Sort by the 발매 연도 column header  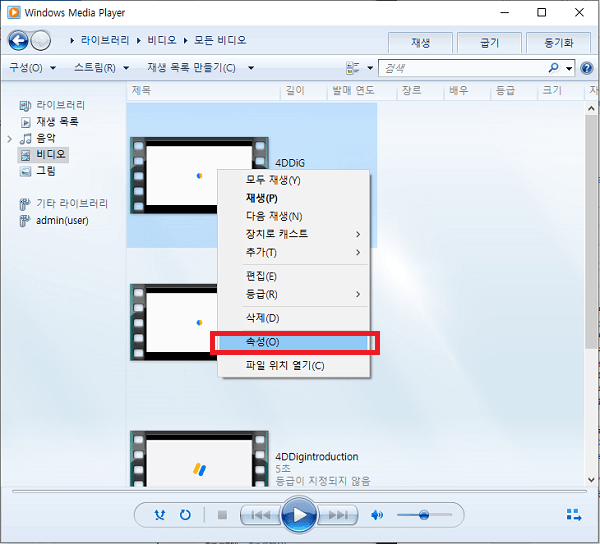pos(362,91)
